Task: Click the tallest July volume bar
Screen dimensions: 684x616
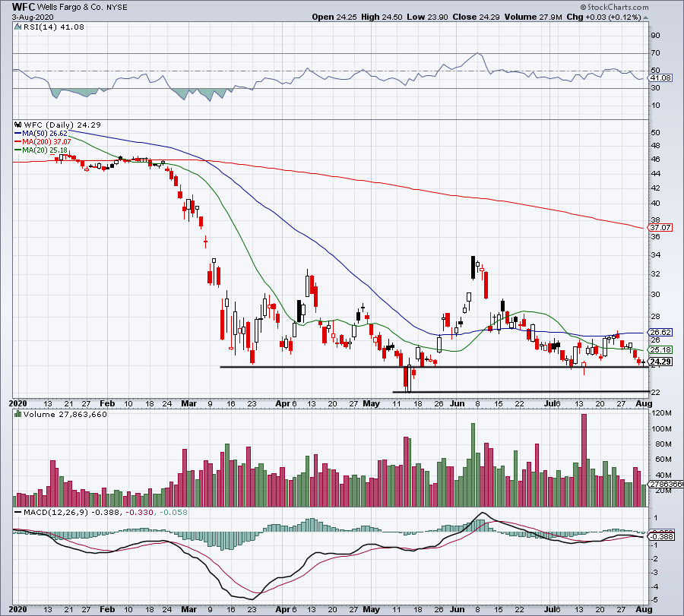Action: [x=584, y=460]
